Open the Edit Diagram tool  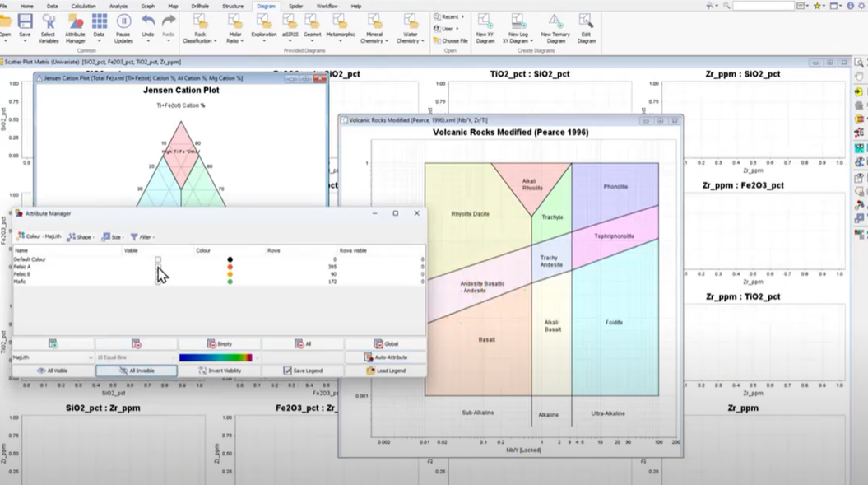[x=586, y=28]
